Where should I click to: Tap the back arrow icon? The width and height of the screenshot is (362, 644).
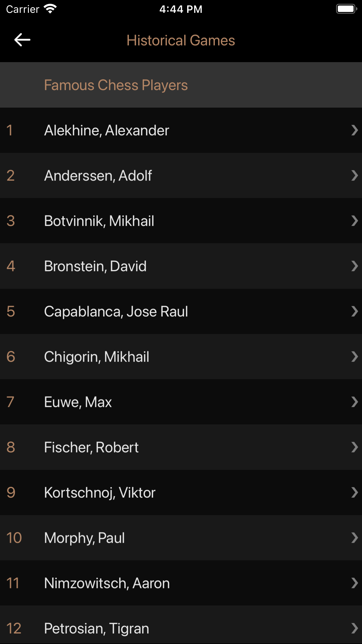tap(22, 40)
